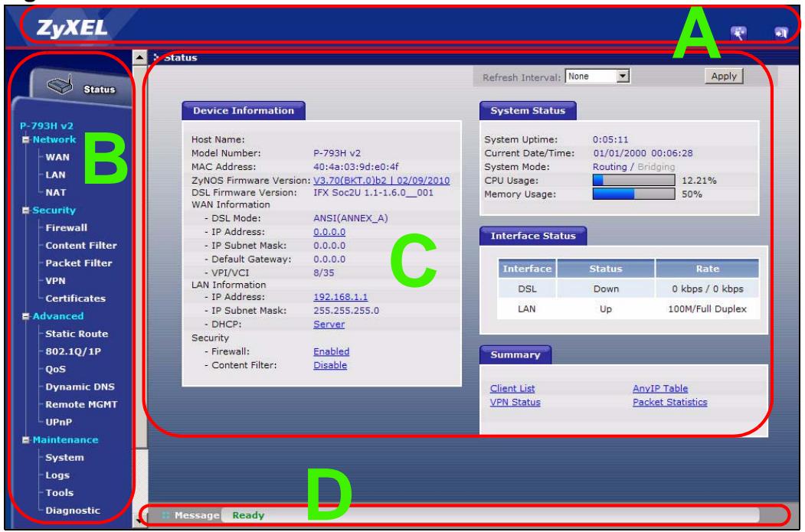This screenshot has height=532, width=805.
Task: Click the Advanced section label
Action: [58, 317]
